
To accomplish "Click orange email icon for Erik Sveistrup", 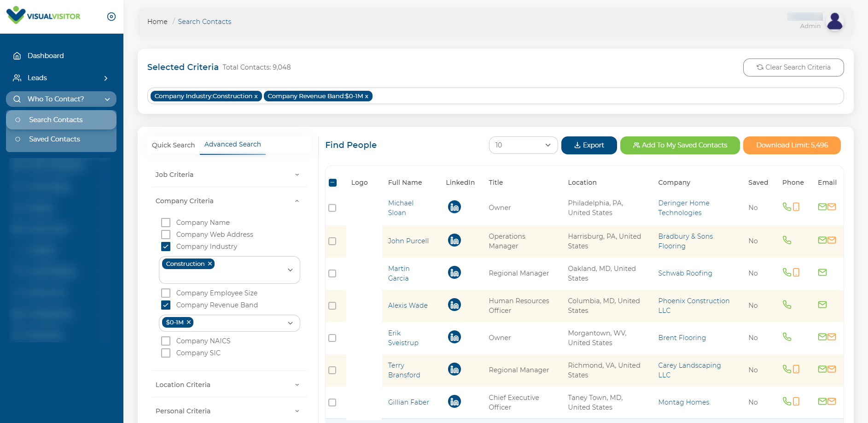I will (832, 337).
